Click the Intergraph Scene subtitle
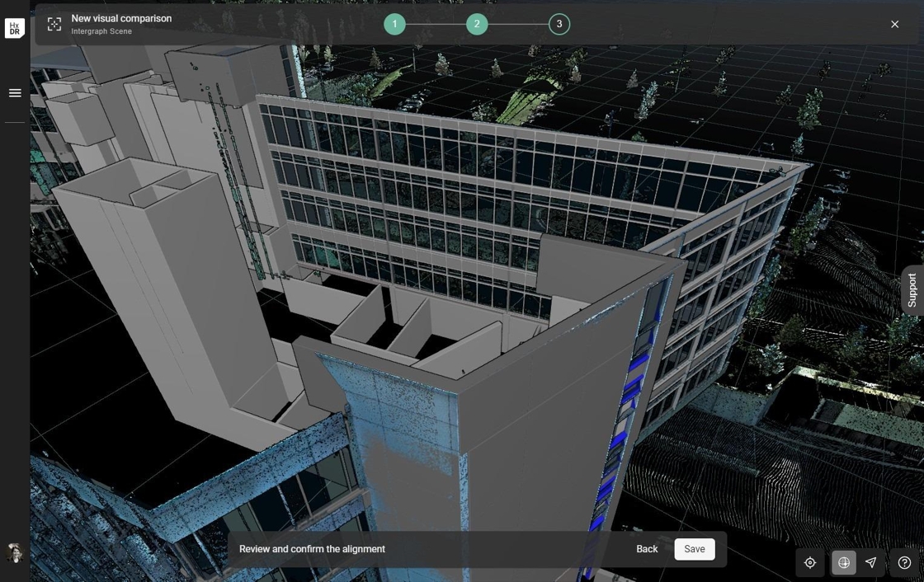Viewport: 924px width, 582px height. click(101, 31)
